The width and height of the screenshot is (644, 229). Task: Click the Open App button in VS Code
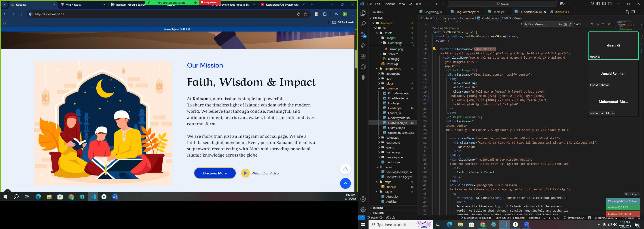coord(631,194)
